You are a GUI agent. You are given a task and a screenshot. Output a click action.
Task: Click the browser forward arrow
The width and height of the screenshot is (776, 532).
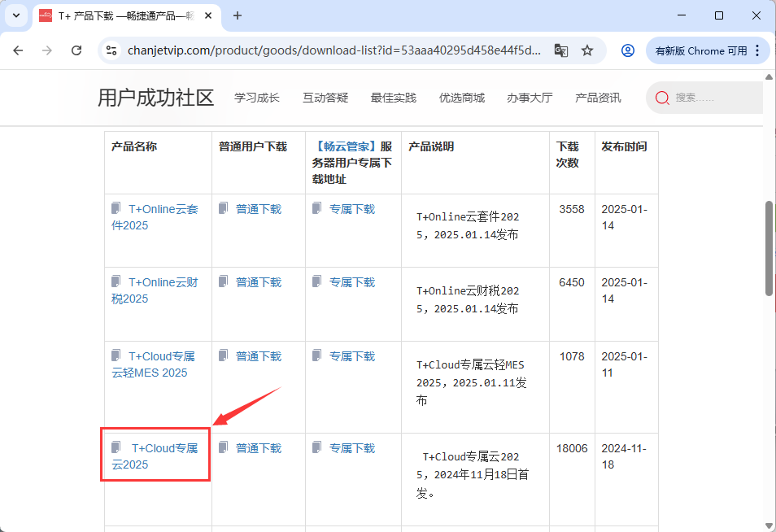click(47, 50)
